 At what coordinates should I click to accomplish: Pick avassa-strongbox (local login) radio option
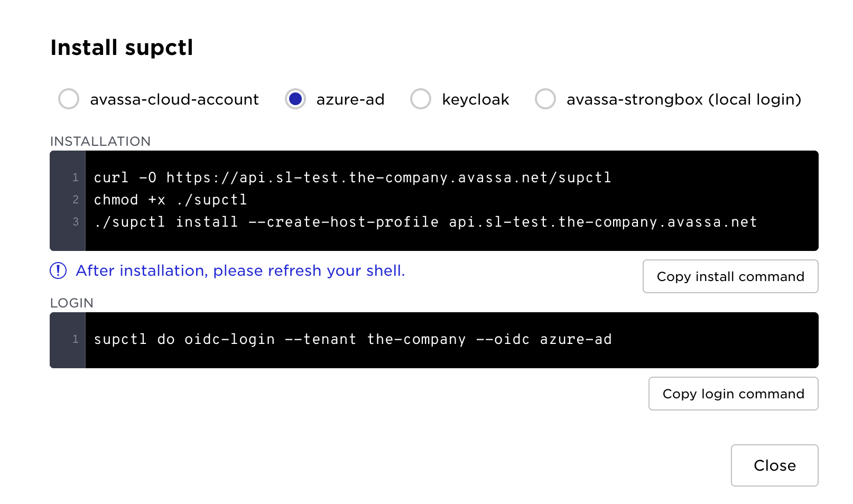[545, 99]
